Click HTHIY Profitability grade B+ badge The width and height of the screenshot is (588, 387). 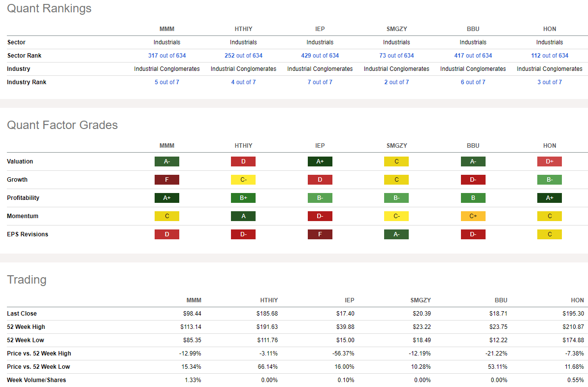[x=243, y=198]
